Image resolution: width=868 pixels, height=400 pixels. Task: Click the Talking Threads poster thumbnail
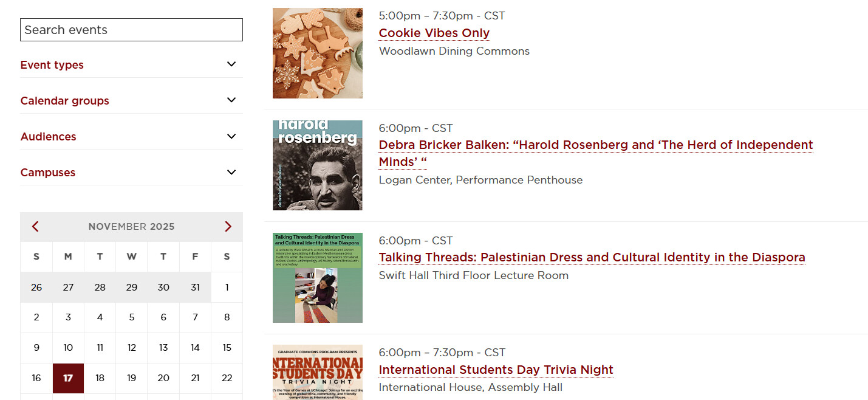pyautogui.click(x=318, y=278)
